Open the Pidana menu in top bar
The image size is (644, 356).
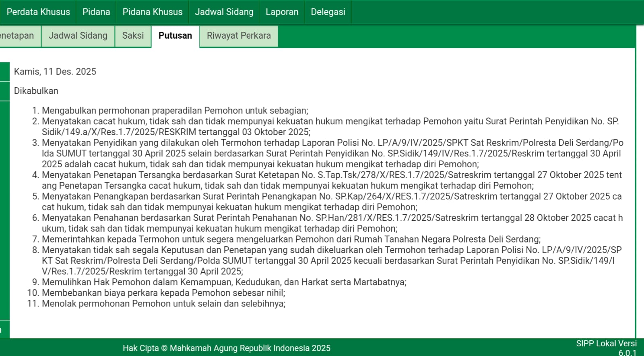click(x=96, y=12)
